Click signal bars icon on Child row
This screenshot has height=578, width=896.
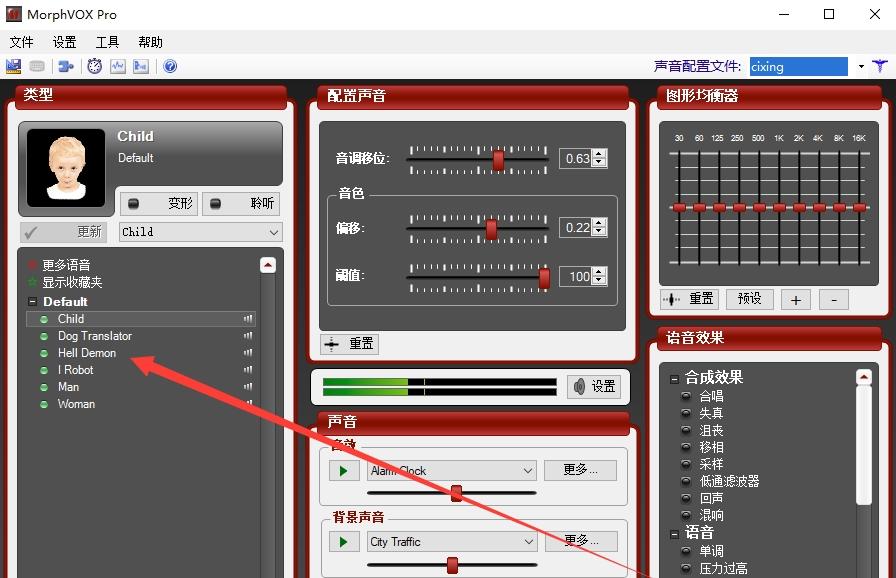coord(248,319)
